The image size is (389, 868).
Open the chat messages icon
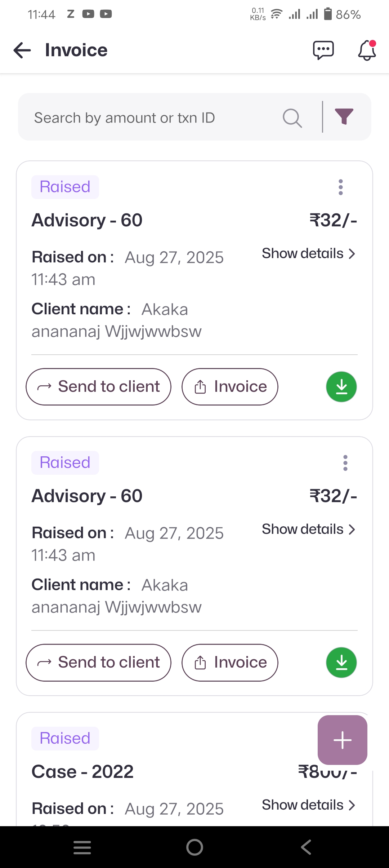(323, 50)
